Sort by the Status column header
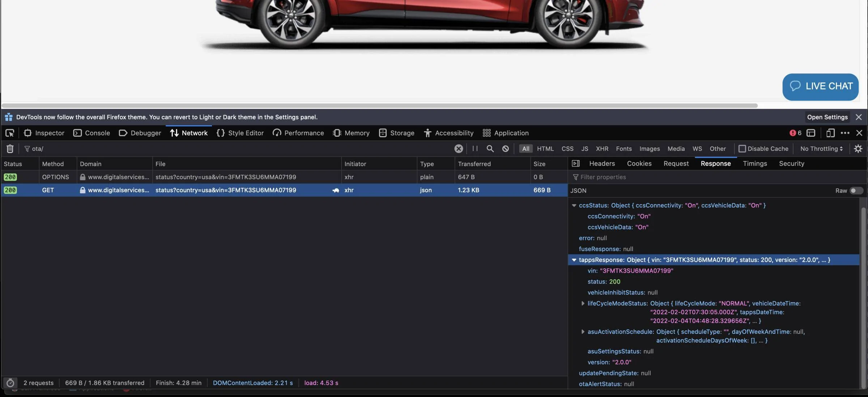The image size is (868, 397). point(20,164)
